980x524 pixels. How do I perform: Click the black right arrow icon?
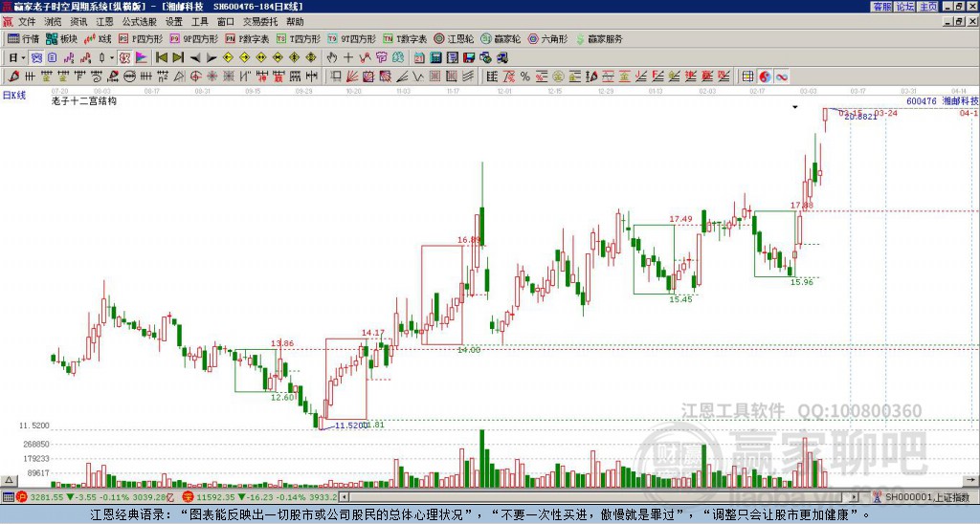point(212,58)
